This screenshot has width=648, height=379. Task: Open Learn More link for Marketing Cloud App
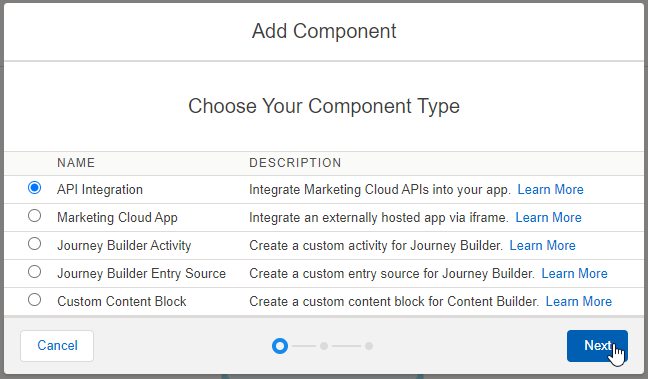coord(548,217)
